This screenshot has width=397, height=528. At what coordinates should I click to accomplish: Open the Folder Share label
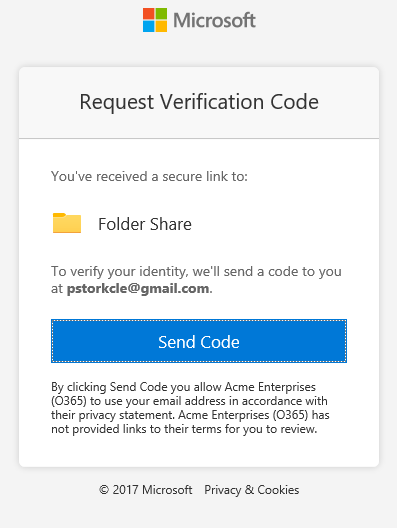(x=145, y=224)
